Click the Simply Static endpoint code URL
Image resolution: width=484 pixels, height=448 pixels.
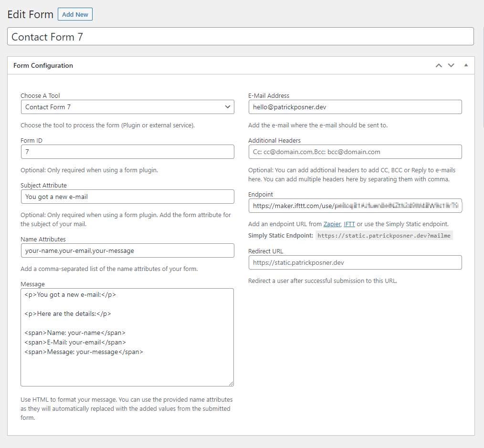pyautogui.click(x=384, y=236)
